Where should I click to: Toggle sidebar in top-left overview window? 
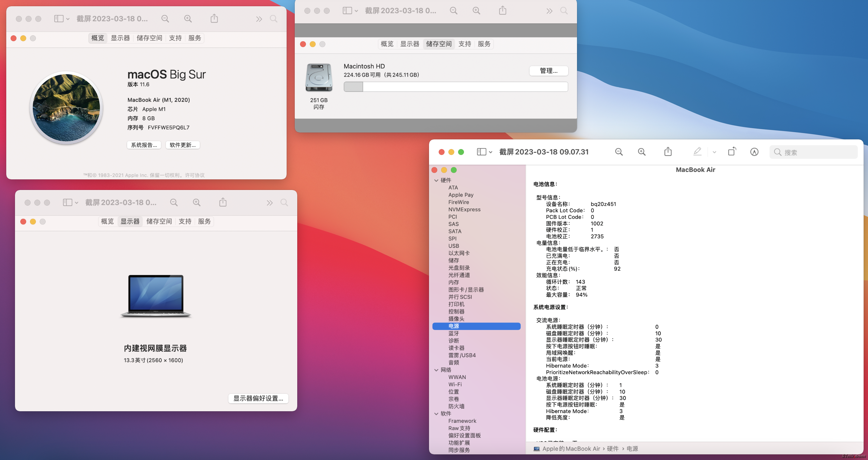point(59,19)
